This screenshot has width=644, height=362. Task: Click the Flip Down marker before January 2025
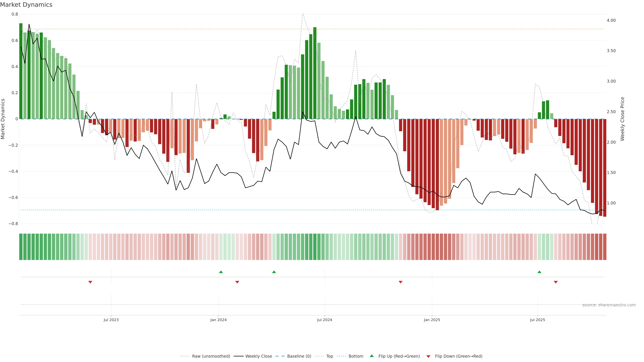pos(400,282)
